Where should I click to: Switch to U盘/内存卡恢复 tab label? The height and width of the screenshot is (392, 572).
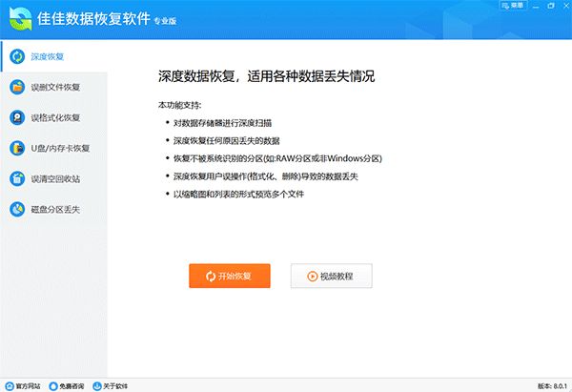coord(60,149)
